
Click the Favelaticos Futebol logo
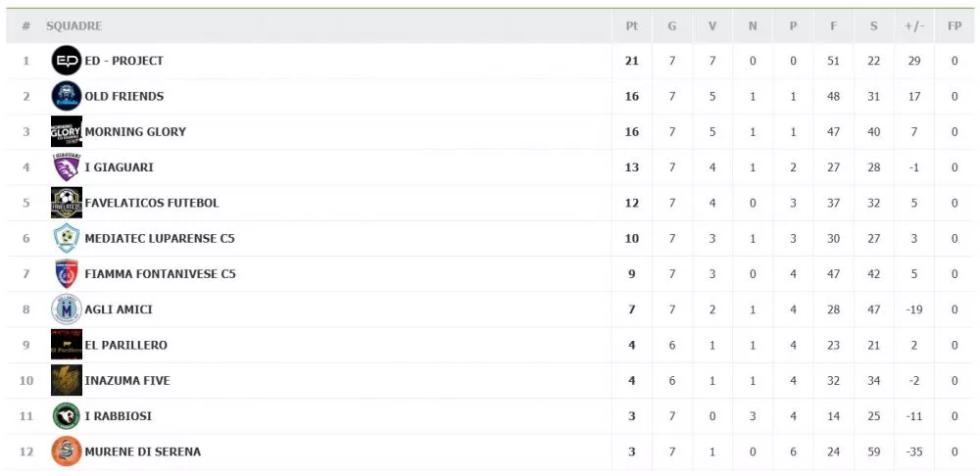click(x=67, y=203)
